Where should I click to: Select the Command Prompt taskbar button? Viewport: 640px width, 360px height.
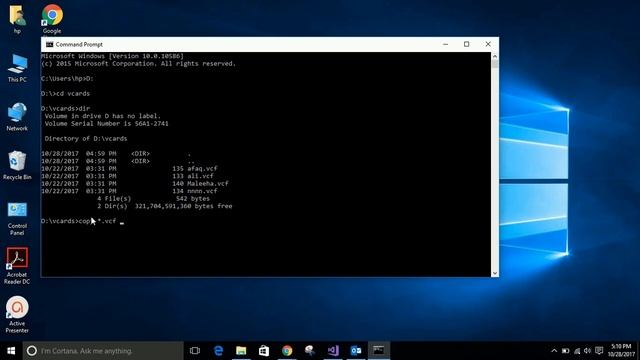[x=379, y=351]
